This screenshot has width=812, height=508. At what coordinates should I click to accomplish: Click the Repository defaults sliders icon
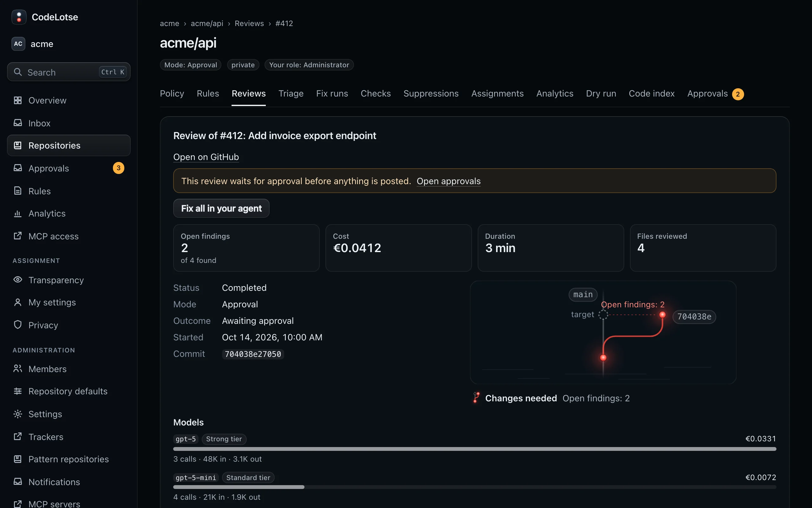point(17,391)
